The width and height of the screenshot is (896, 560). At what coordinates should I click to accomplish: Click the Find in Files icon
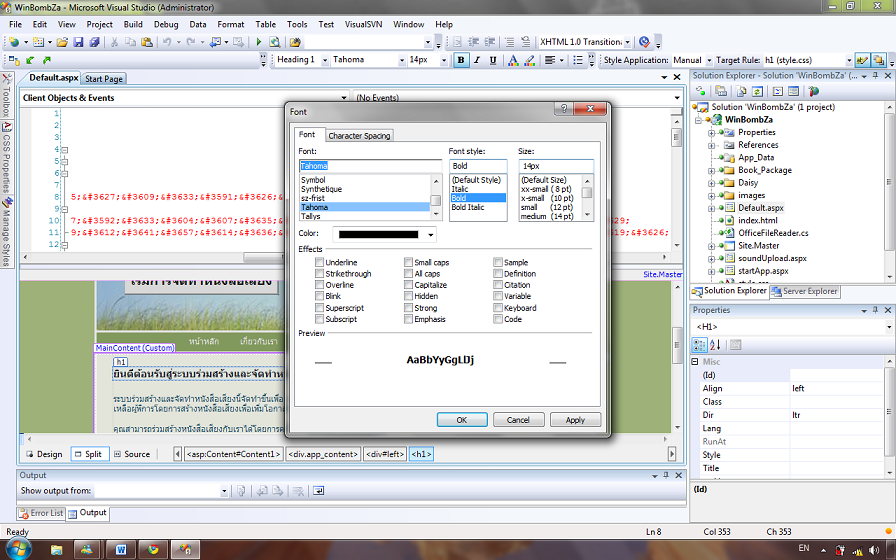tap(295, 42)
